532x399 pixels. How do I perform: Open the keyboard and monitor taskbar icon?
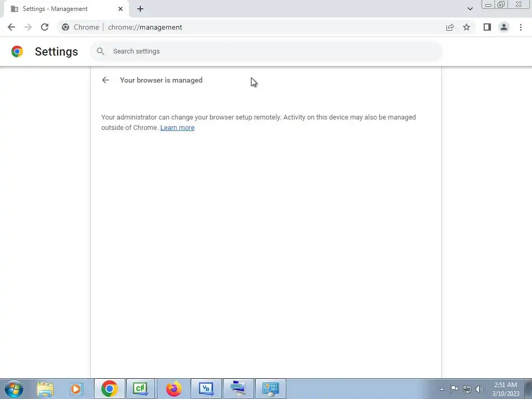pyautogui.click(x=238, y=389)
